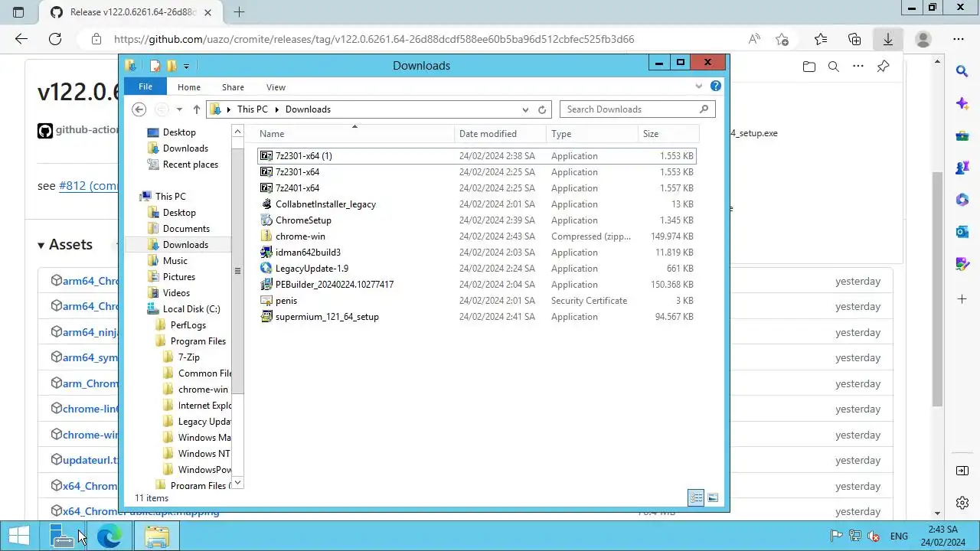The height and width of the screenshot is (551, 980).
Task: Select ChromeSetup application file
Action: pyautogui.click(x=303, y=220)
